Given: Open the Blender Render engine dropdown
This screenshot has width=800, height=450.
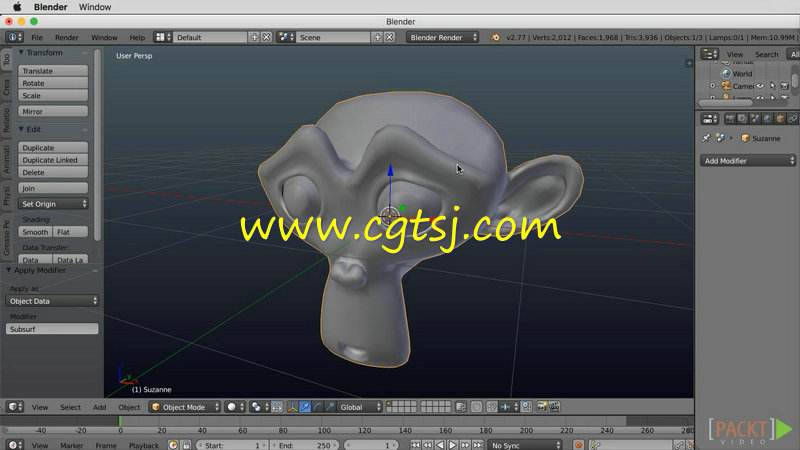Looking at the screenshot, I should tap(442, 37).
